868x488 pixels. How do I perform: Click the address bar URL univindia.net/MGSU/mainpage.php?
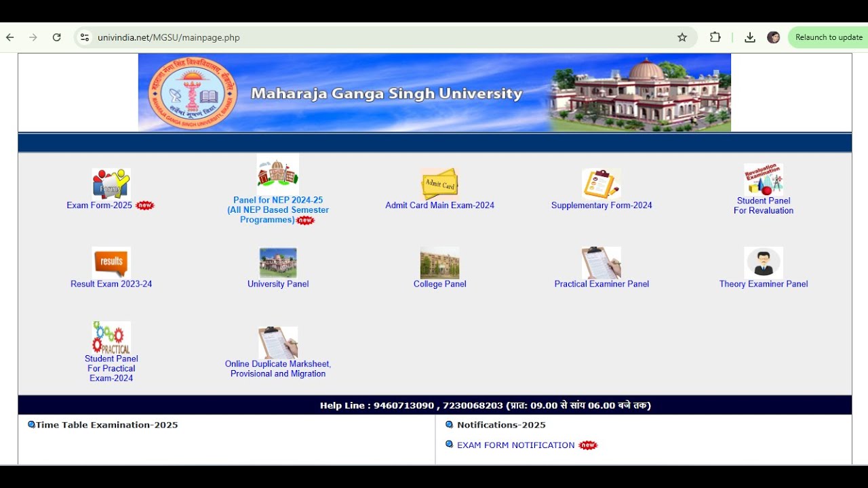169,37
